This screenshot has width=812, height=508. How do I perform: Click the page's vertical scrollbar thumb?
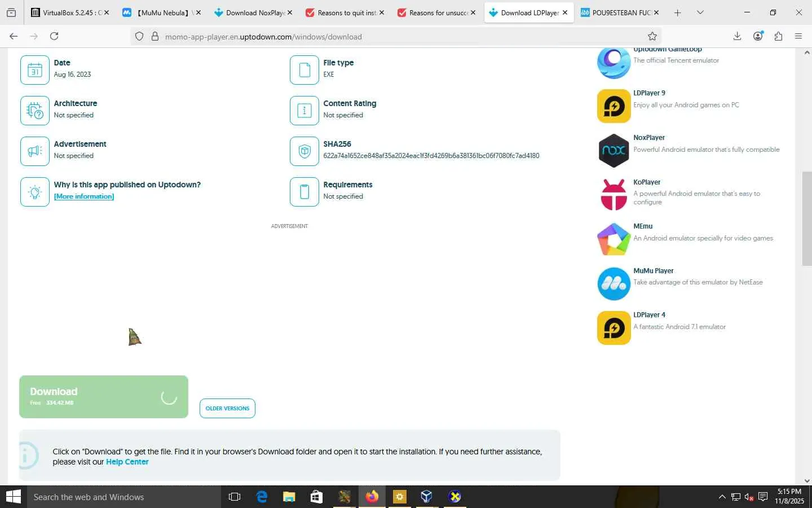pyautogui.click(x=807, y=218)
